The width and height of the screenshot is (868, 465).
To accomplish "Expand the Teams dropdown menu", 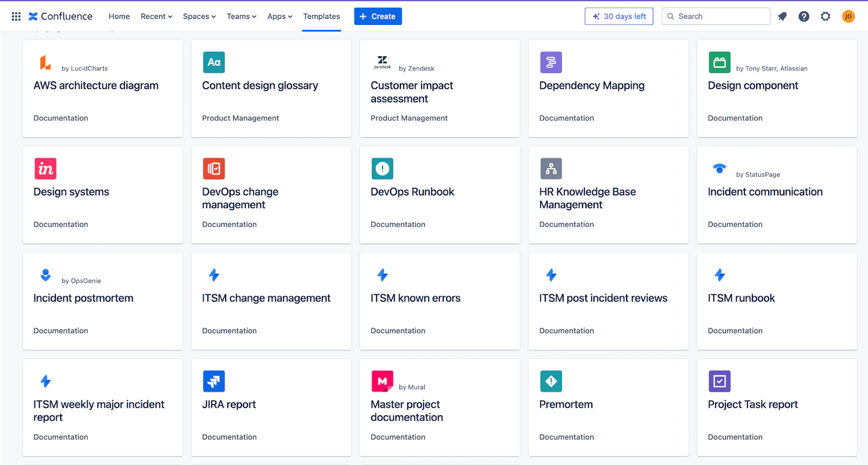I will pyautogui.click(x=241, y=16).
